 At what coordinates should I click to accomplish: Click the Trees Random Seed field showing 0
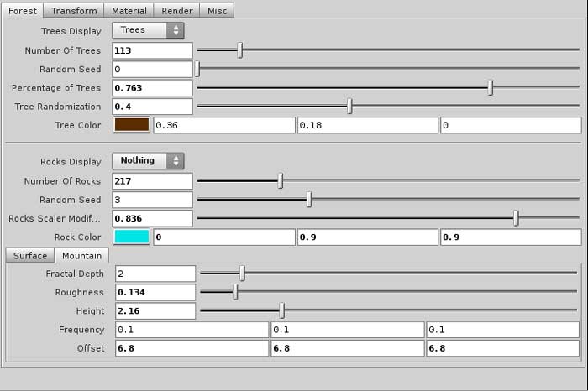click(152, 70)
